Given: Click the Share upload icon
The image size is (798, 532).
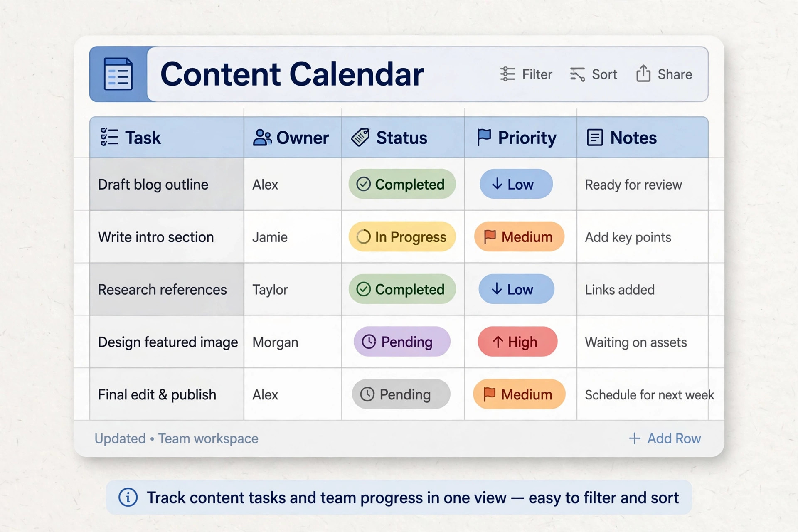Looking at the screenshot, I should pyautogui.click(x=643, y=73).
